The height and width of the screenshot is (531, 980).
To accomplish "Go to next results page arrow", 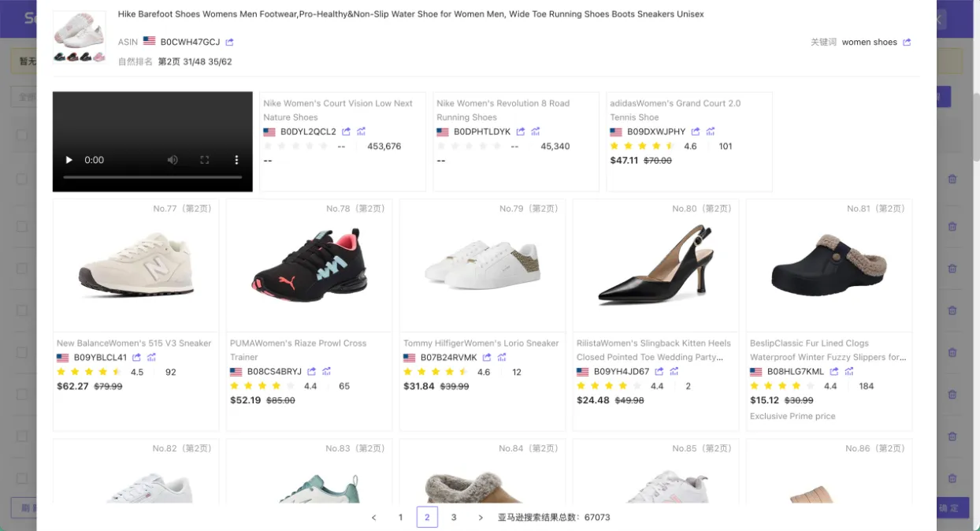I will click(x=481, y=518).
